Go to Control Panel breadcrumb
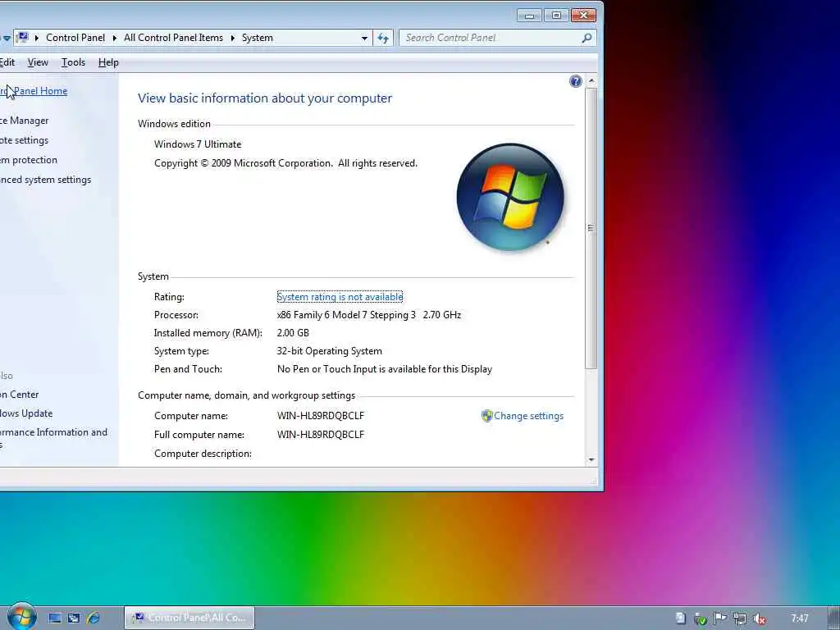The image size is (840, 630). click(75, 38)
